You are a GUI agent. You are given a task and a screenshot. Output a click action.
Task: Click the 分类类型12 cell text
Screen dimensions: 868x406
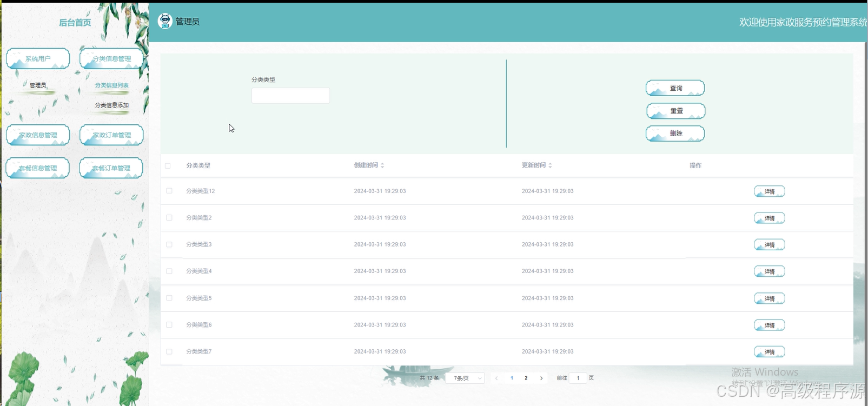(201, 191)
